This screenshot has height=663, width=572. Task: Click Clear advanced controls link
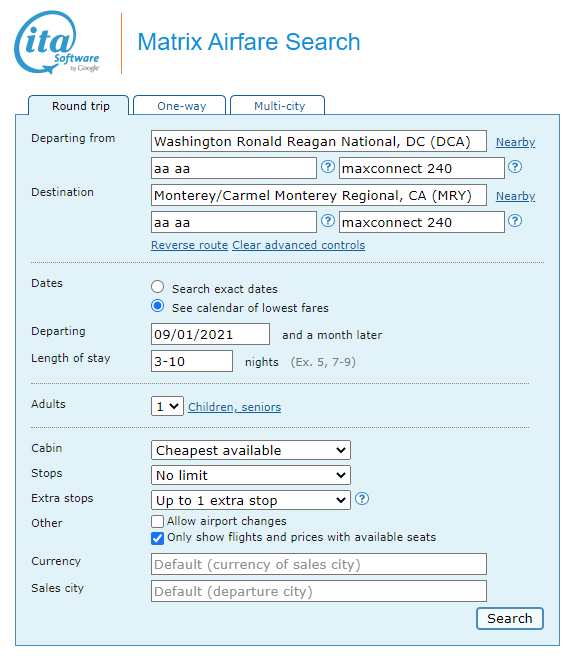pyautogui.click(x=298, y=245)
